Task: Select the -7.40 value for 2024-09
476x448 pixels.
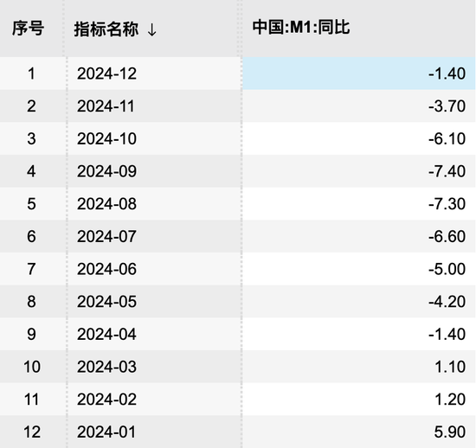Action: 359,171
